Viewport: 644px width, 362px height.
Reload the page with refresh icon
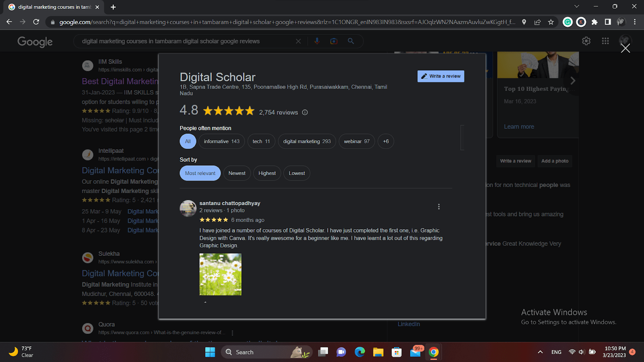[x=36, y=22]
